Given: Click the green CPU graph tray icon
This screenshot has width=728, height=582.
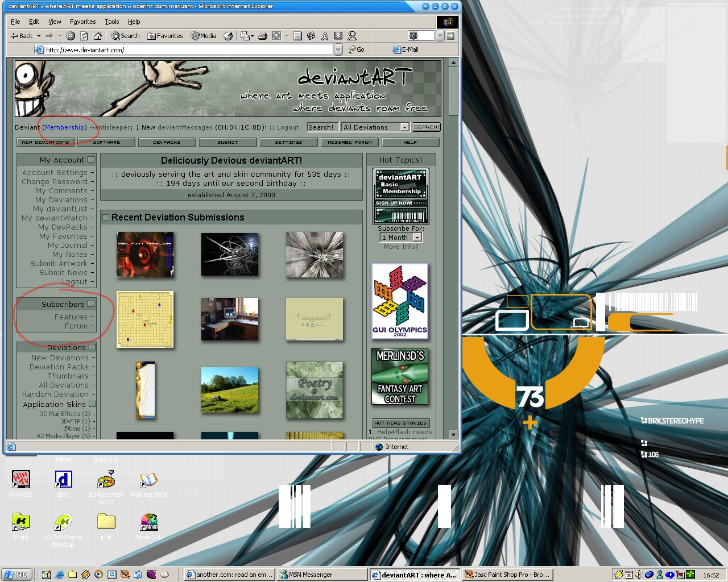Looking at the screenshot, I should click(x=690, y=575).
